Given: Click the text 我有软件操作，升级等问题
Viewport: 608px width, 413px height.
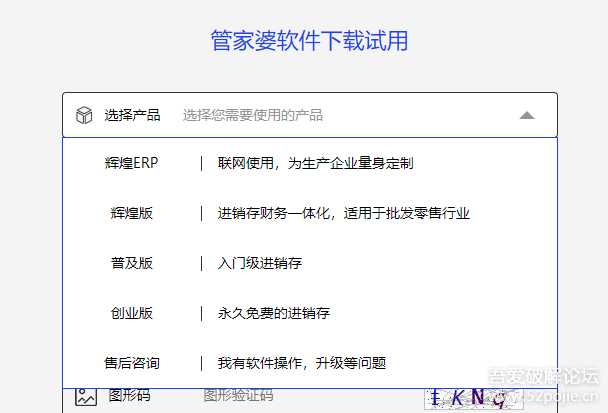Looking at the screenshot, I should 301,363.
